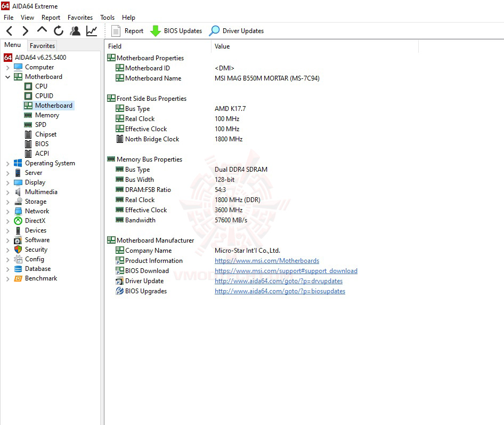Click the Refresh toolbar icon
This screenshot has height=425, width=504.
(59, 31)
